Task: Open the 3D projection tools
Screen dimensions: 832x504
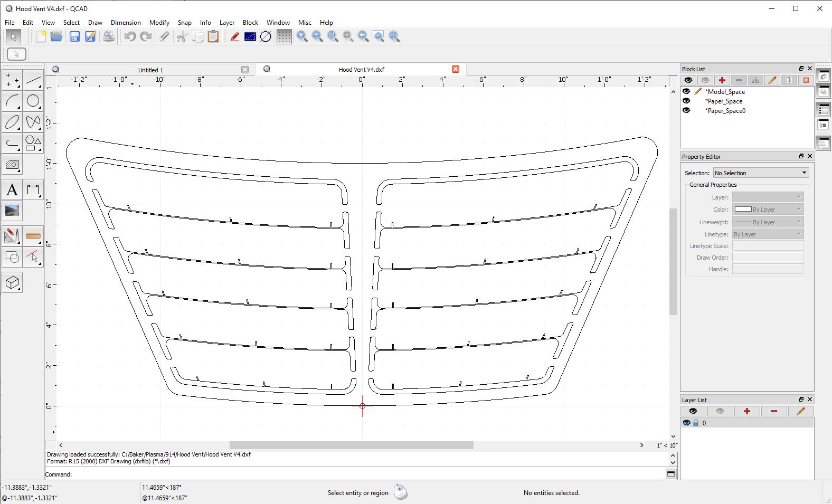Action: [x=12, y=283]
